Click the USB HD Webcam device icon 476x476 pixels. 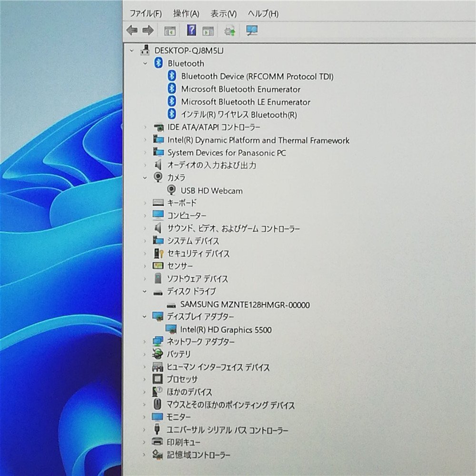[171, 190]
